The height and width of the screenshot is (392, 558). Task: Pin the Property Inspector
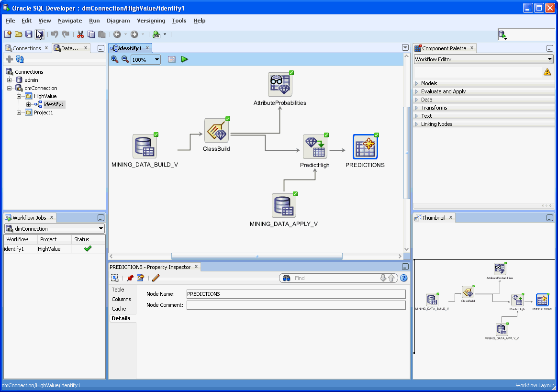pos(130,278)
